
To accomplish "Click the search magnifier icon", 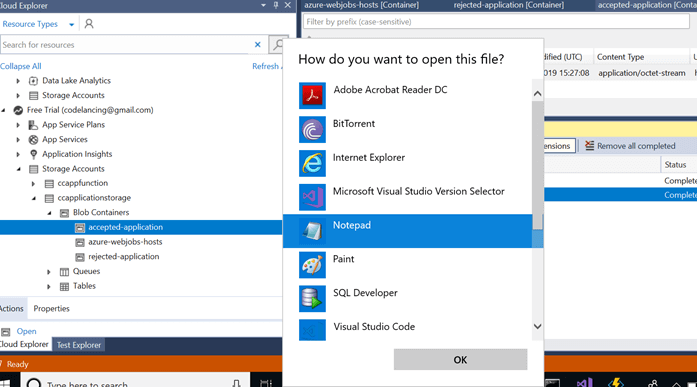I will click(278, 44).
